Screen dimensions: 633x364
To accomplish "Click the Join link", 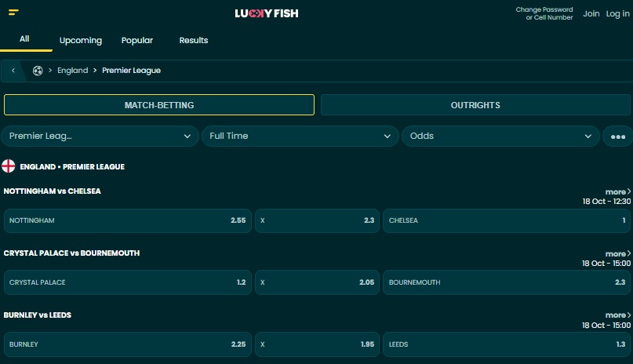I will pyautogui.click(x=591, y=14).
